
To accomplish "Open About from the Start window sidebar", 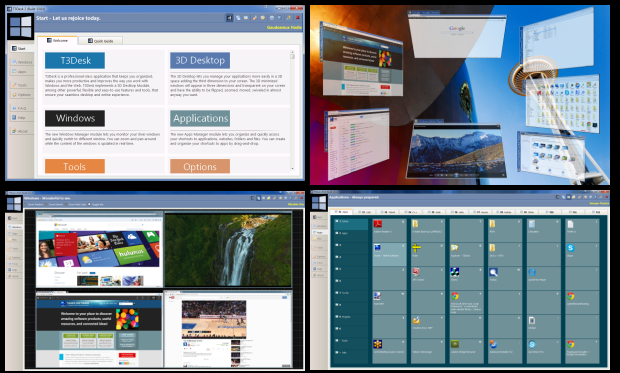I will click(22, 131).
